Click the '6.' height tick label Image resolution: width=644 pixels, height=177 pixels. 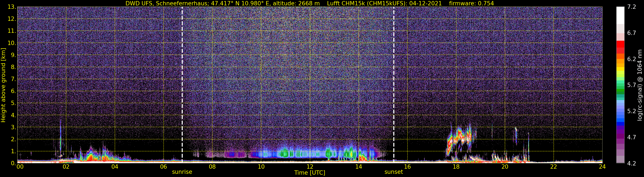[x=13, y=91]
